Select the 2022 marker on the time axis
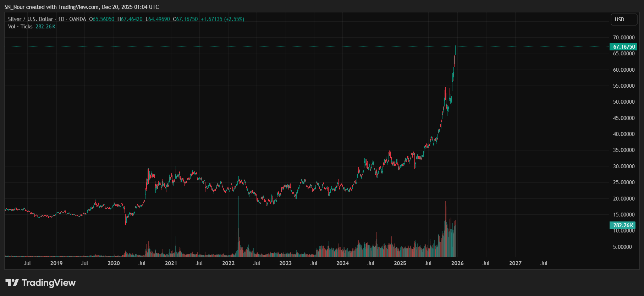644x296 pixels. tap(228, 263)
